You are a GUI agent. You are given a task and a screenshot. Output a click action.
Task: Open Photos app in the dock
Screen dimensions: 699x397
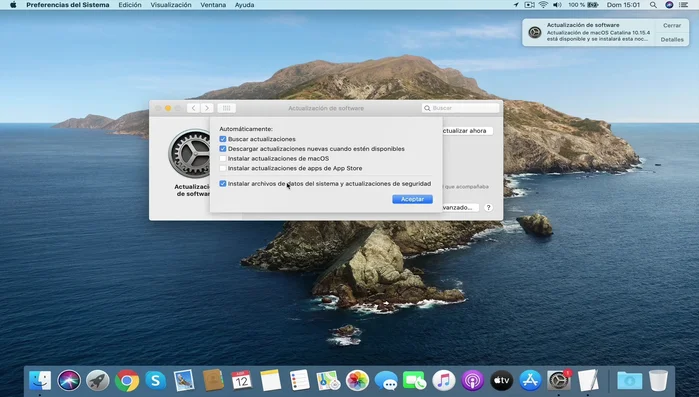click(x=357, y=381)
